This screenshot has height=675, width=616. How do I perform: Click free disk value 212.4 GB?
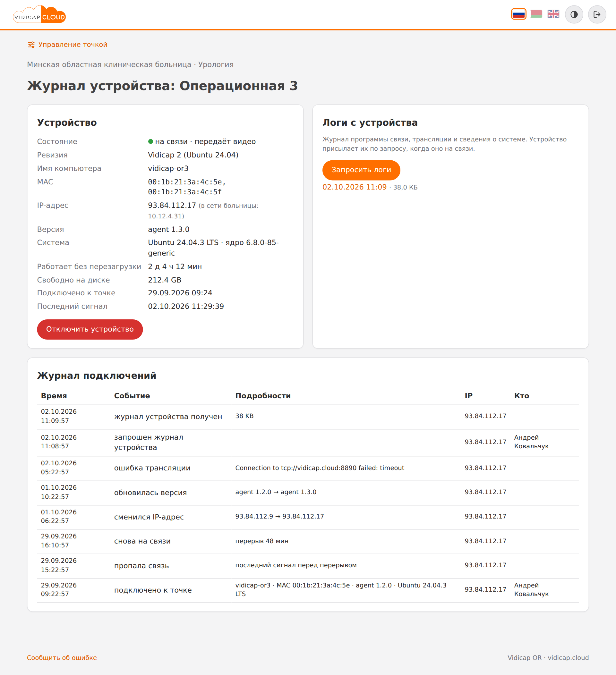[165, 280]
